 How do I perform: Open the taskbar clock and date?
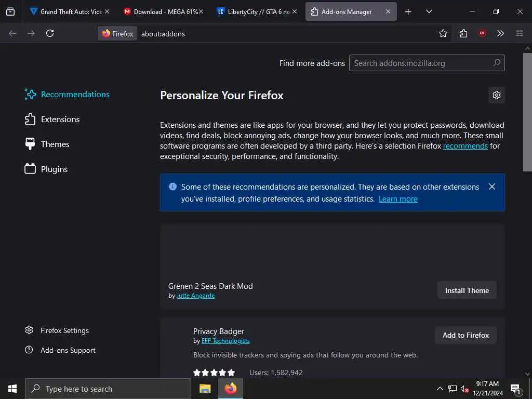coord(487,389)
